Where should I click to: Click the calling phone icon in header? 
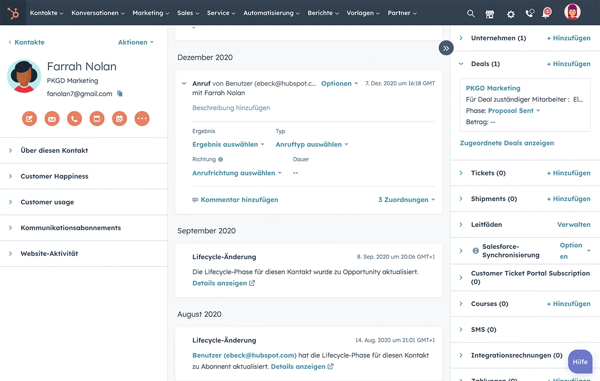530,14
